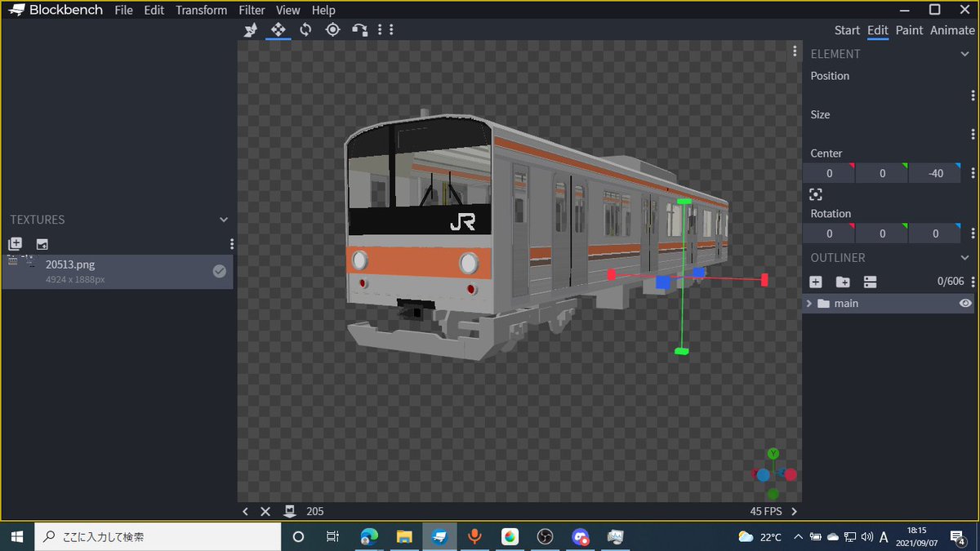Close the 205 project tab with X
This screenshot has width=980, height=551.
tap(265, 511)
